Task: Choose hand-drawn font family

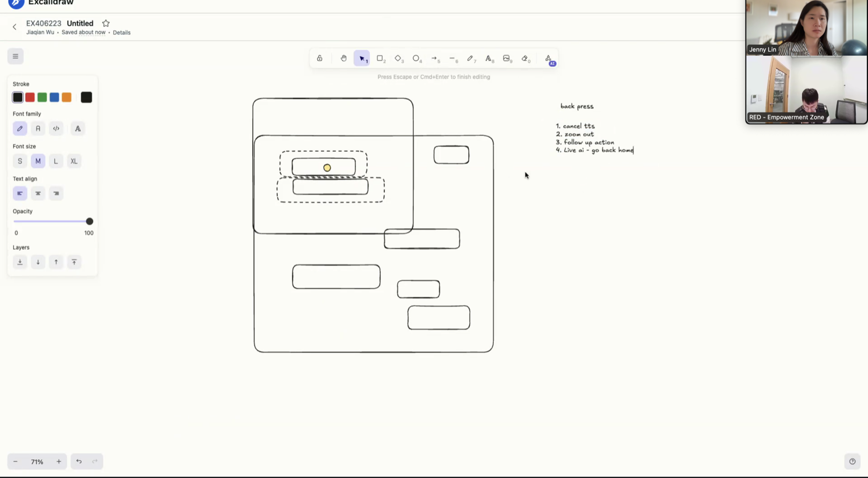Action: pos(20,128)
